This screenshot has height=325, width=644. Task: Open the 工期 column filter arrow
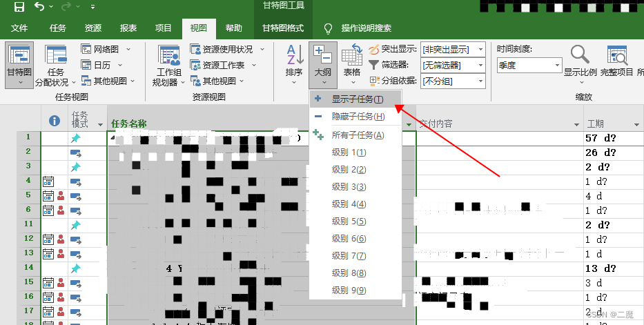coord(637,124)
